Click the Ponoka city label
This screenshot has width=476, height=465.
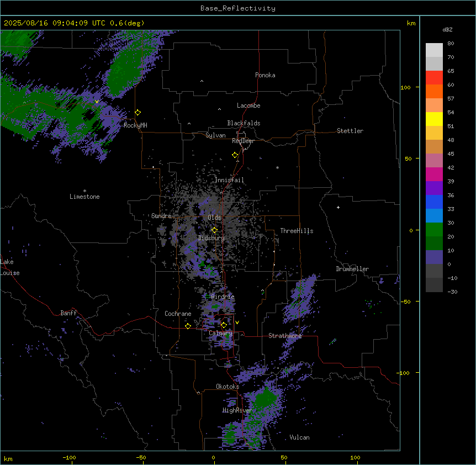click(x=265, y=75)
